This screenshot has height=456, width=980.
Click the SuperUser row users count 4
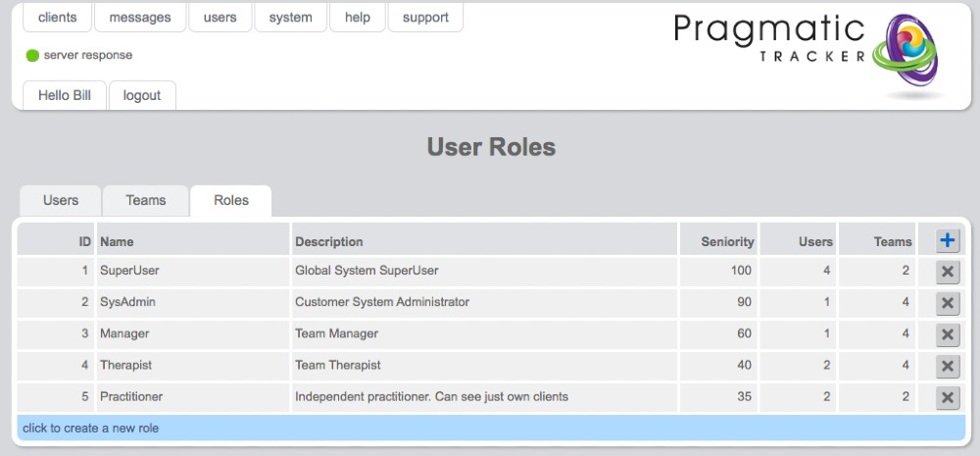click(826, 271)
